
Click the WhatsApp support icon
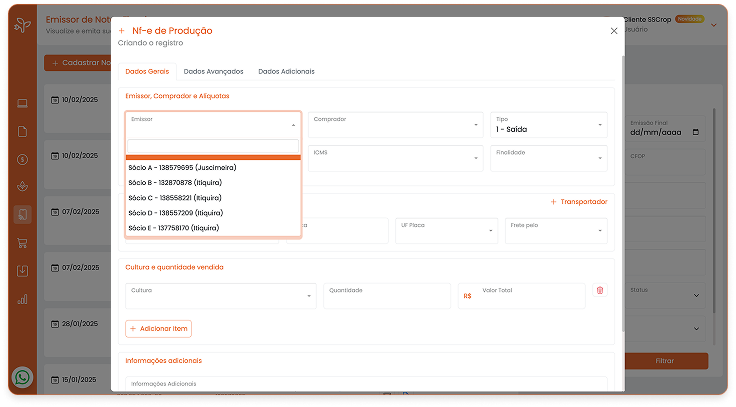(22, 377)
